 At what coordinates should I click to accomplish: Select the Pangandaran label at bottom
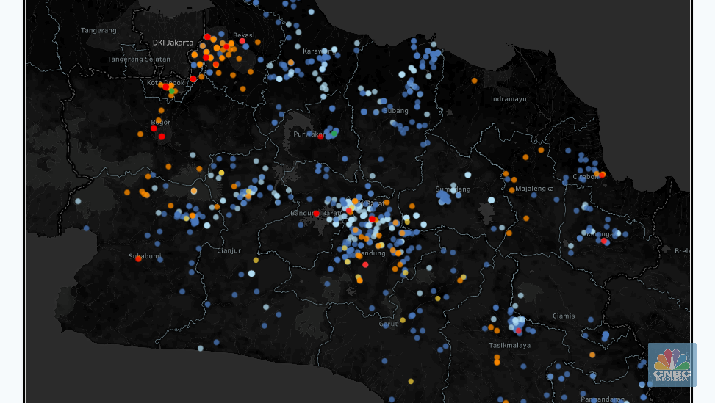600,398
